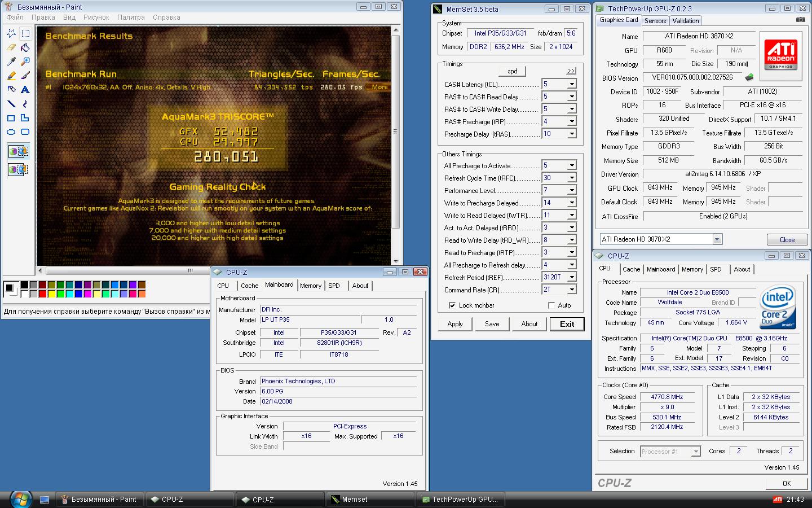This screenshot has height=508, width=812.
Task: Open the Палитра menu in Paint
Action: (x=131, y=17)
